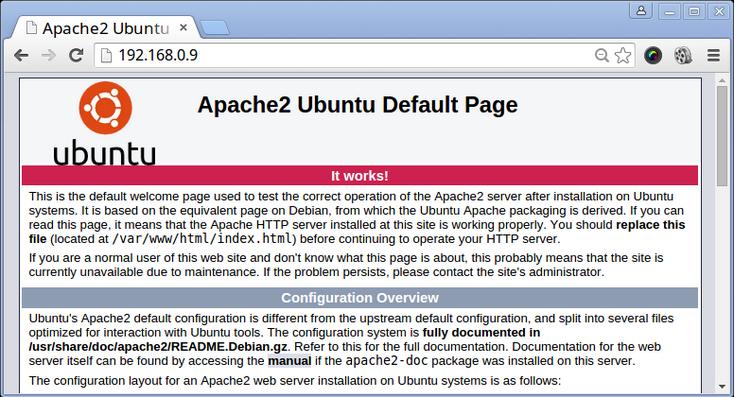Open the round color wheel extension

pyautogui.click(x=653, y=55)
